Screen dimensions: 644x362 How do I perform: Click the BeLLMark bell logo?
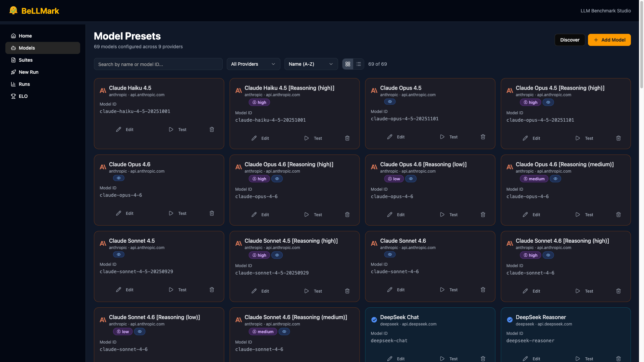[13, 10]
